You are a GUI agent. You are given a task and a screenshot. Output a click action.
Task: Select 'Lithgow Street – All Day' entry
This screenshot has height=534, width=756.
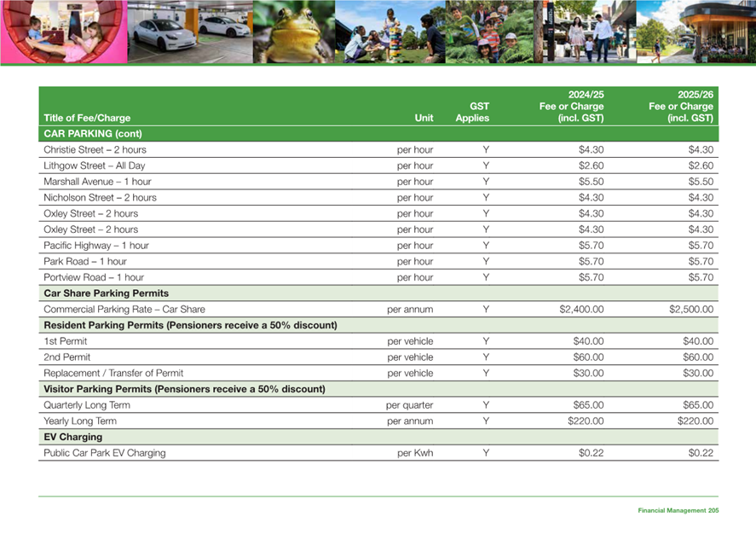[x=94, y=165]
